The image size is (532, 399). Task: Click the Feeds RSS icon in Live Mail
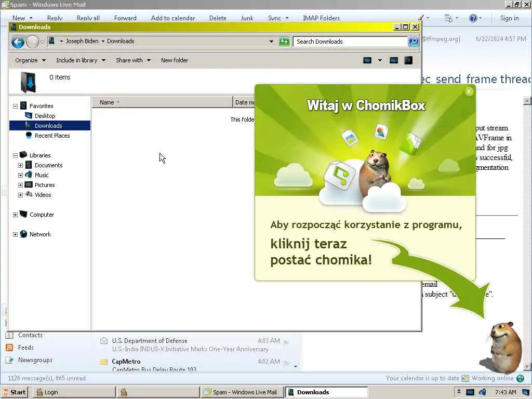[x=9, y=348]
